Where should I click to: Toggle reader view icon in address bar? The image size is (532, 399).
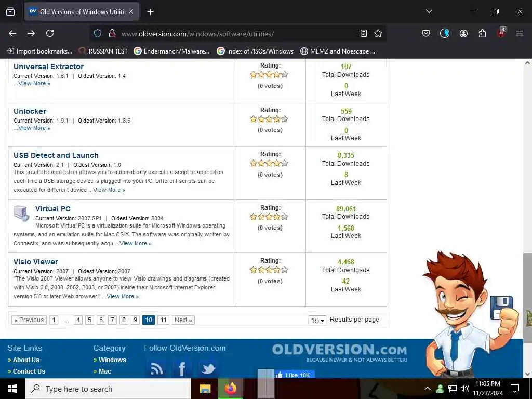click(x=363, y=33)
